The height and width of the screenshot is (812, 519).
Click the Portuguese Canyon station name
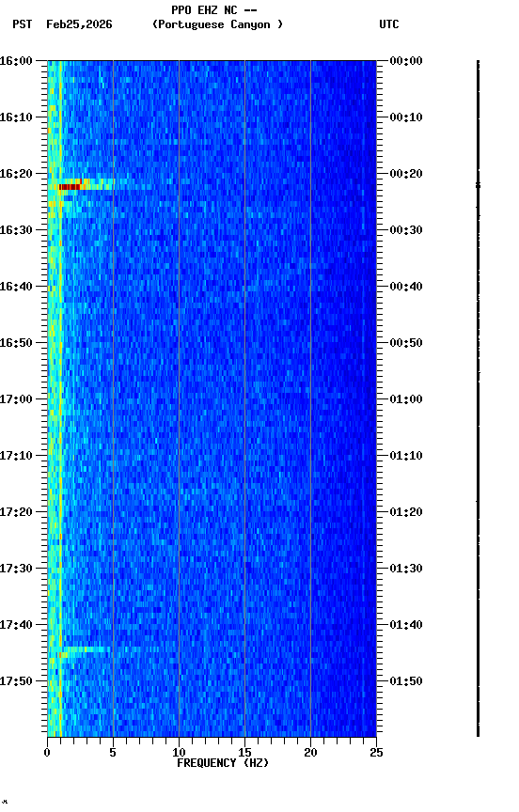217,24
